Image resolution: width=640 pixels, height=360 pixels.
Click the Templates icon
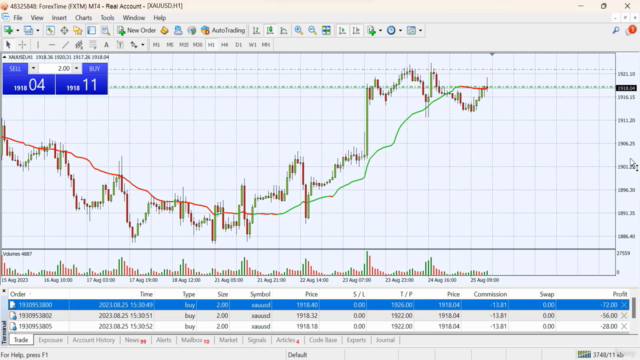[x=411, y=30]
